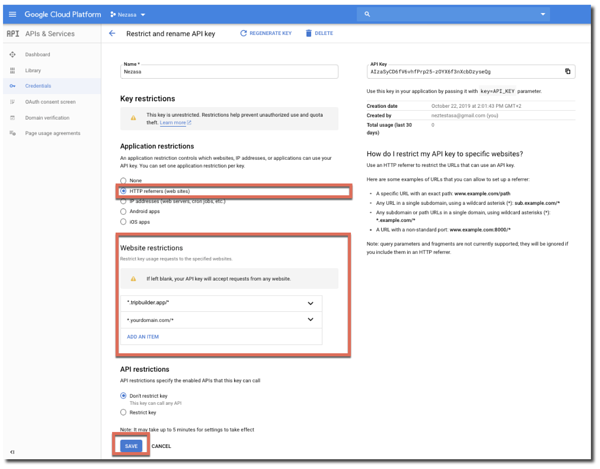Open Domain verification page

click(47, 118)
